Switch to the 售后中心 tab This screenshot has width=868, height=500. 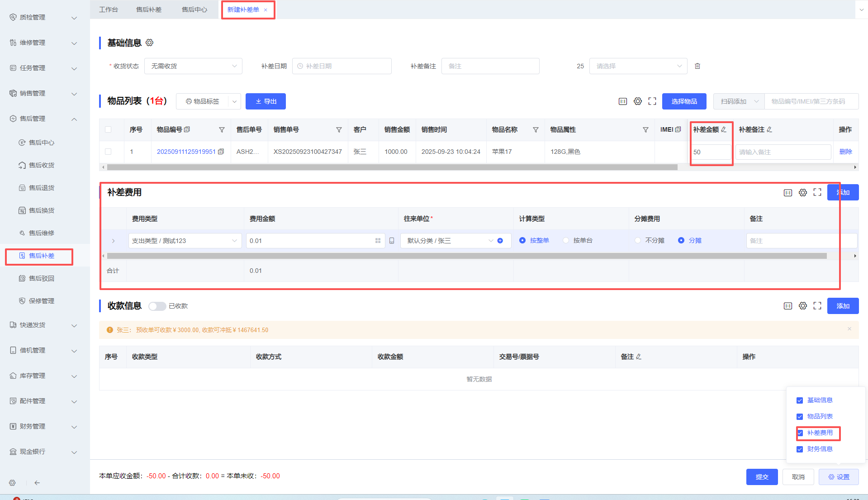(x=194, y=10)
